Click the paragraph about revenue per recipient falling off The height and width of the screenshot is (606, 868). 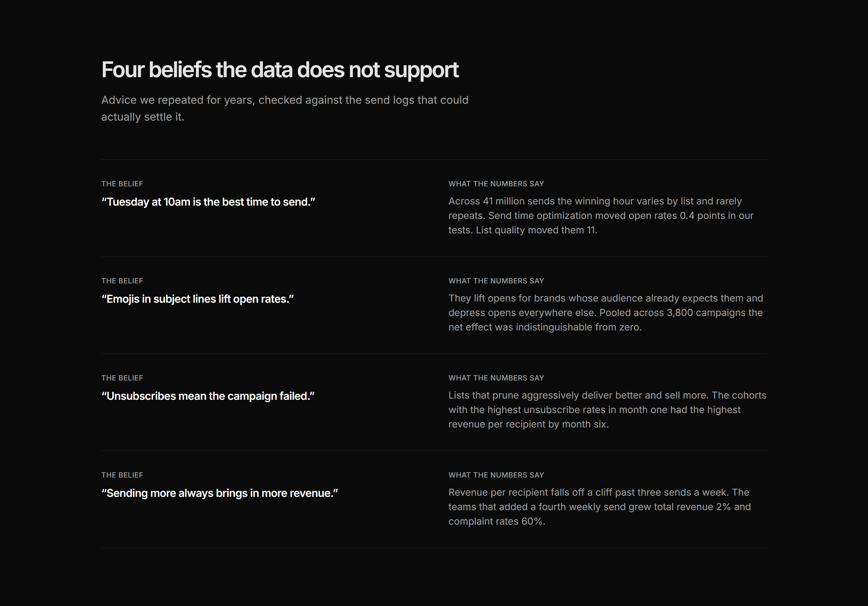[x=599, y=507]
